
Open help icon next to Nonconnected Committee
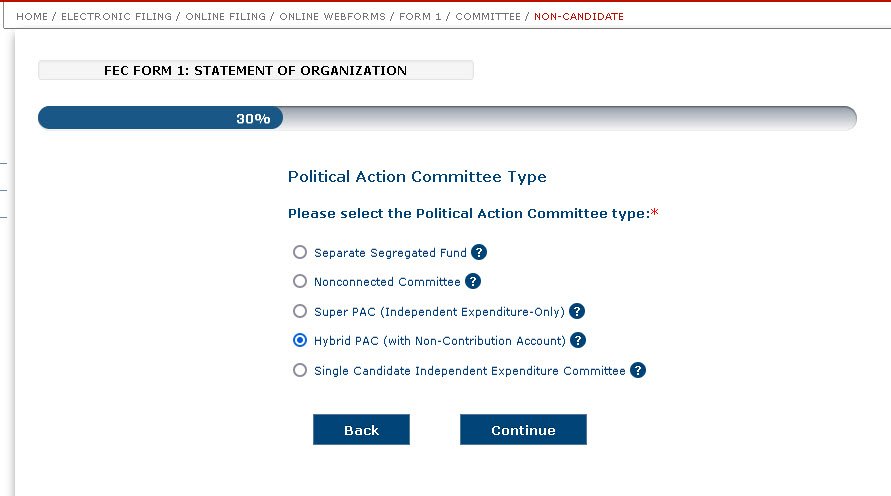click(x=473, y=282)
